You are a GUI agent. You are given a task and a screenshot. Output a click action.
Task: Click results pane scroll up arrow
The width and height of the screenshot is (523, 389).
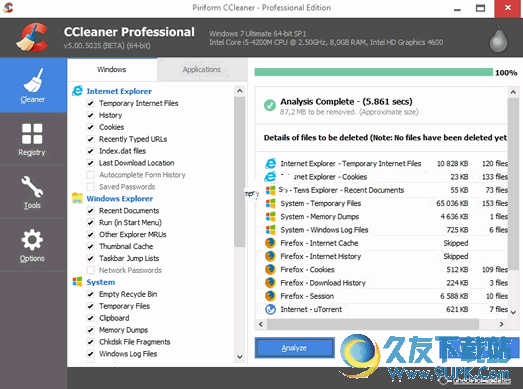coord(513,92)
